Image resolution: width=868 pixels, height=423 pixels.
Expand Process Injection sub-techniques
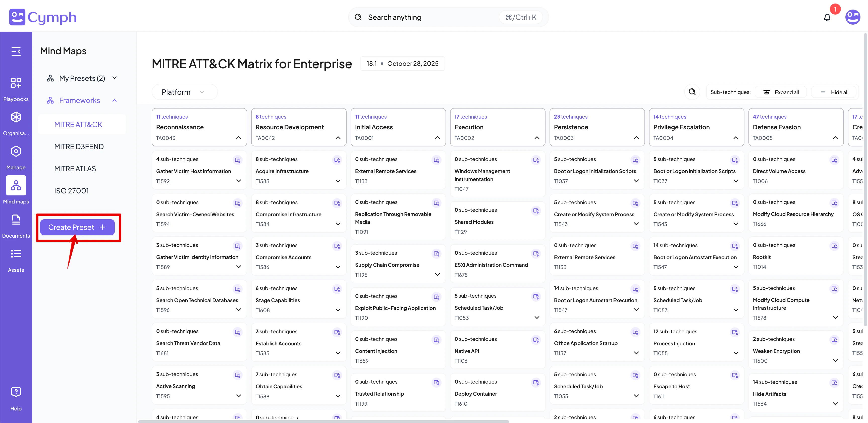click(736, 353)
